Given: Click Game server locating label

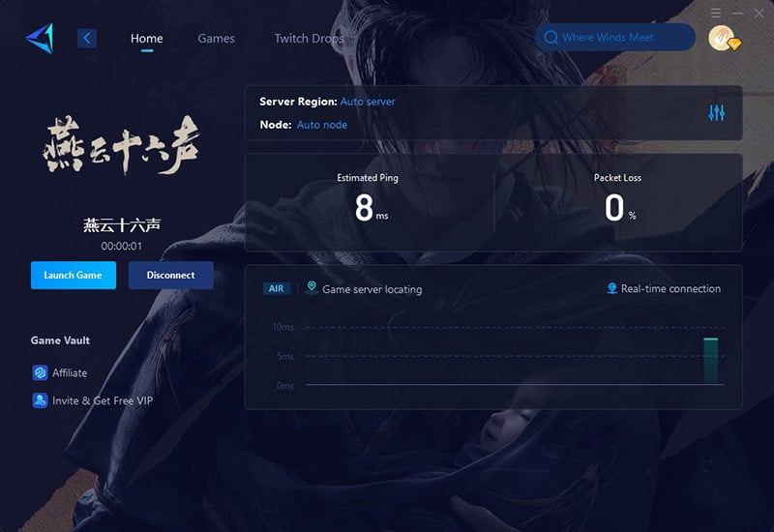Looking at the screenshot, I should (x=372, y=289).
